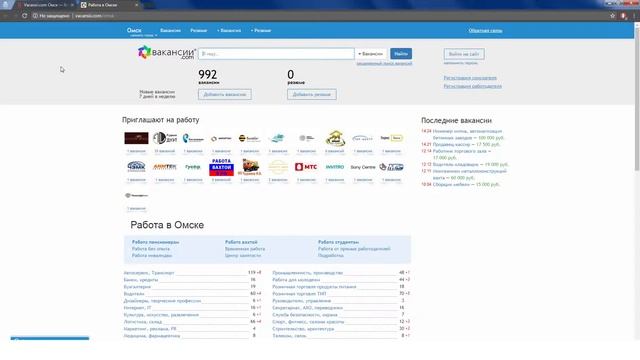Open the Бухгалтерия category
640x360 pixels.
(x=137, y=287)
